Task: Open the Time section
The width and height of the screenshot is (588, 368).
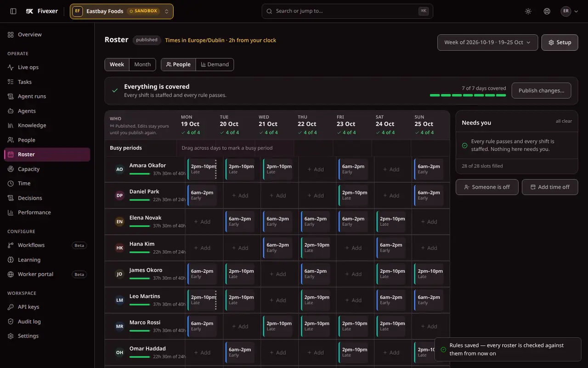Action: click(47, 183)
